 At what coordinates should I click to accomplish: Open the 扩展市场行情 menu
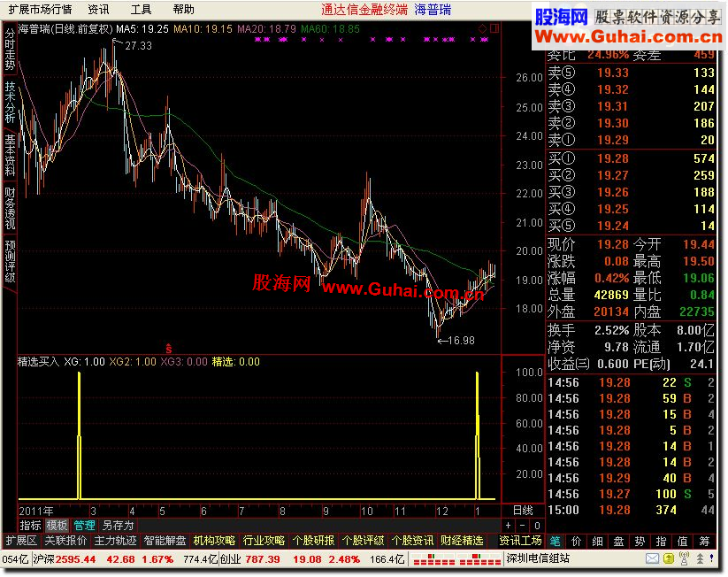pos(40,9)
